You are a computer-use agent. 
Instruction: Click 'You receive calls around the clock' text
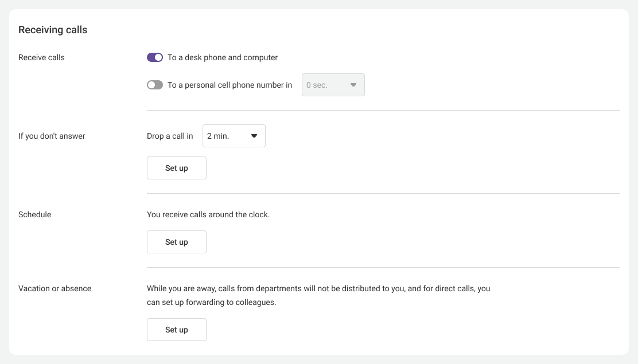tap(208, 214)
